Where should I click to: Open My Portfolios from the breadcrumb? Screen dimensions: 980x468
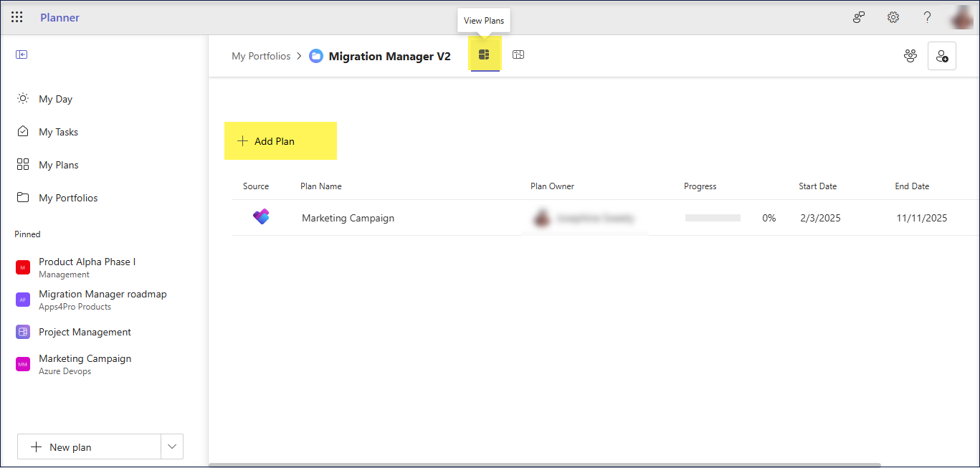pyautogui.click(x=261, y=55)
